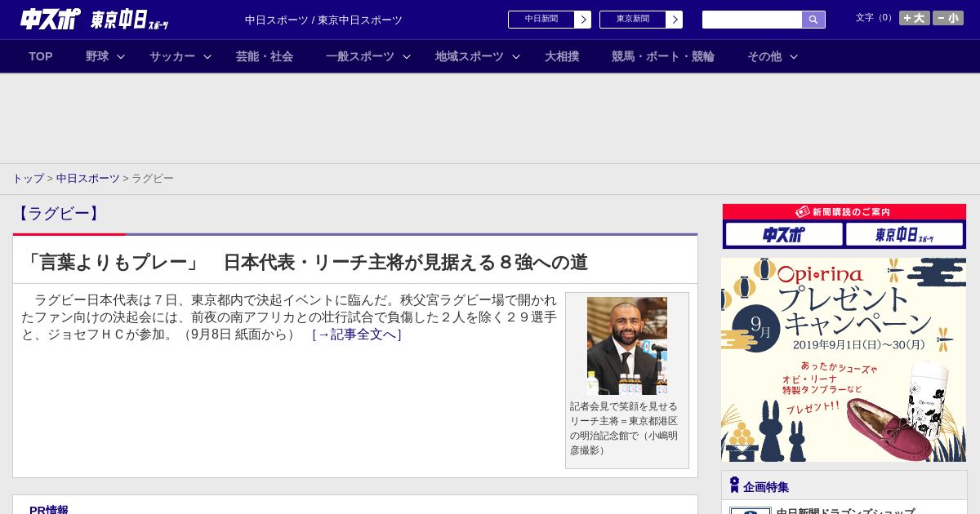Open the Opi-rina present campaign ad
This screenshot has width=980, height=514.
coord(844,360)
